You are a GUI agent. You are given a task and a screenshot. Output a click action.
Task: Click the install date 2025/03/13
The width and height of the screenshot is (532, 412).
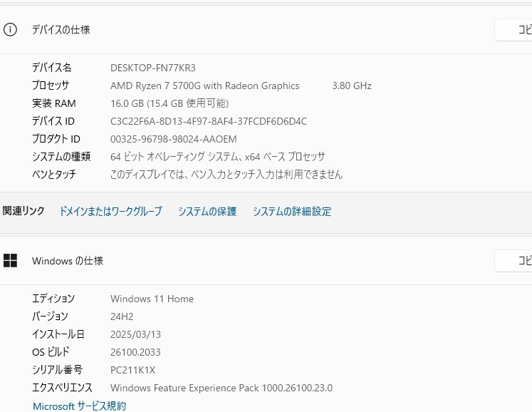[135, 334]
